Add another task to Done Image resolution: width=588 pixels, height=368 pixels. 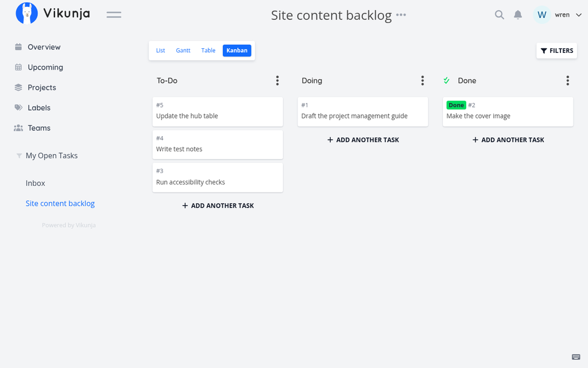click(508, 140)
